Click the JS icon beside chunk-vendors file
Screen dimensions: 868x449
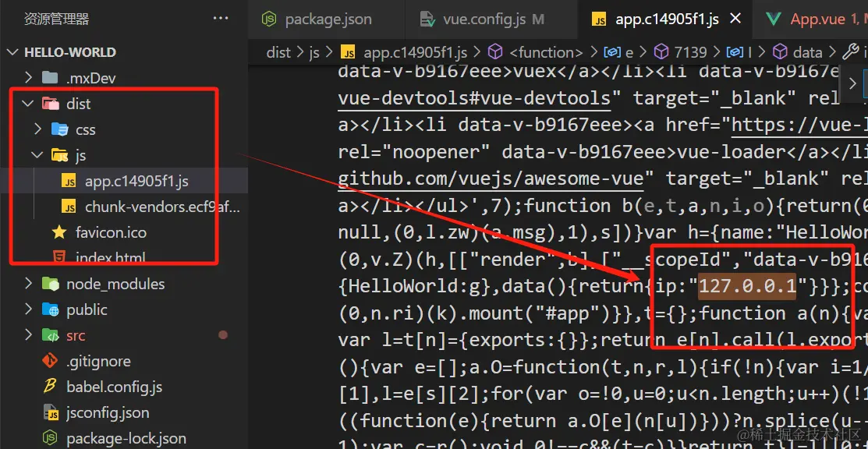click(x=69, y=207)
